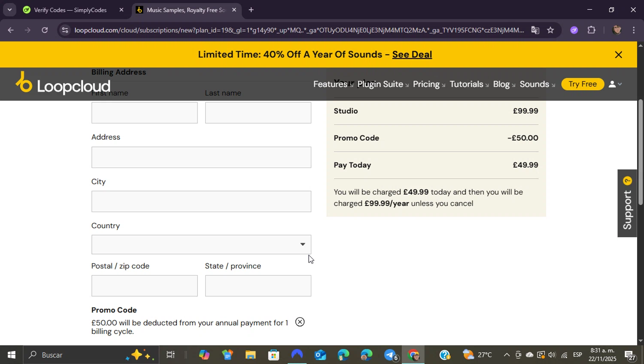Bookmark this page with star icon
This screenshot has width=644, height=364.
pyautogui.click(x=550, y=30)
